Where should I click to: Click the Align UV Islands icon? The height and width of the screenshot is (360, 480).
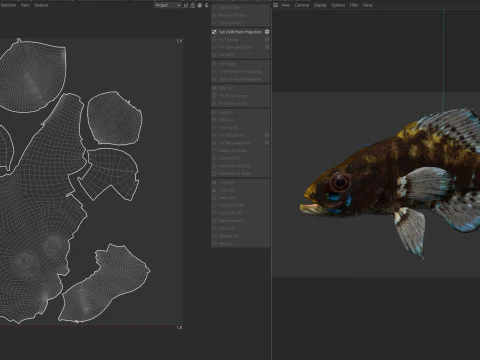click(214, 151)
